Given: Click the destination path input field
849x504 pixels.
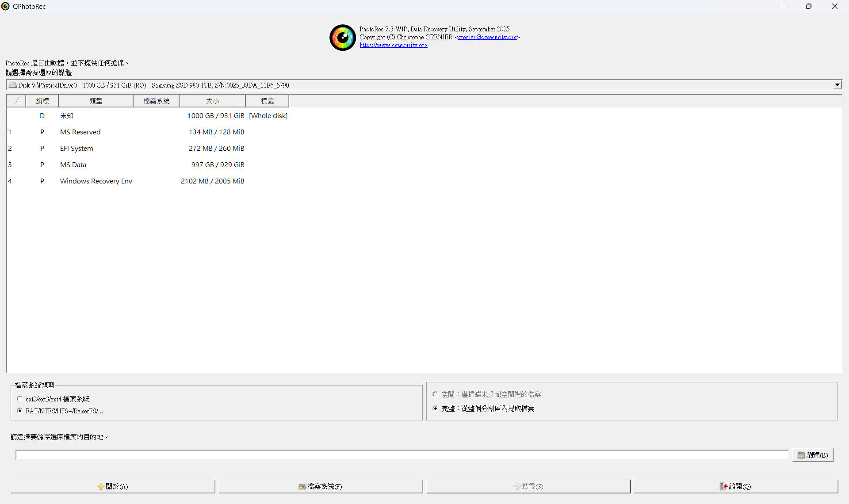Looking at the screenshot, I should pos(402,455).
